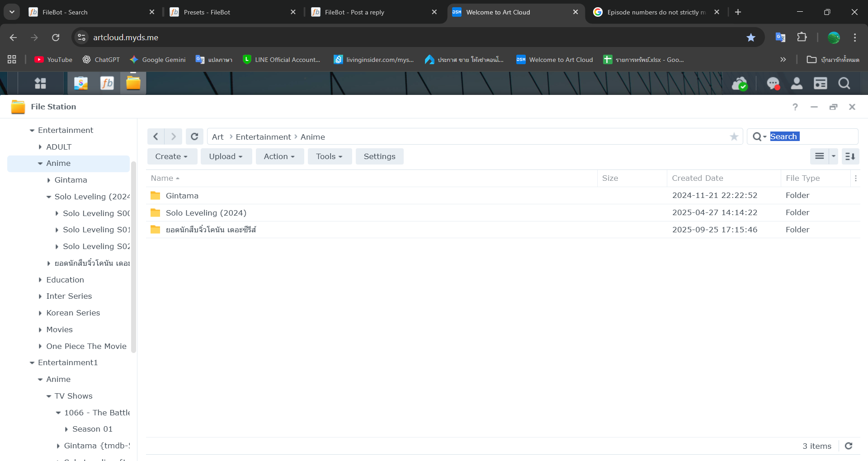Viewport: 868px width, 461px height.
Task: Expand the Korean Series tree folder
Action: 40,313
